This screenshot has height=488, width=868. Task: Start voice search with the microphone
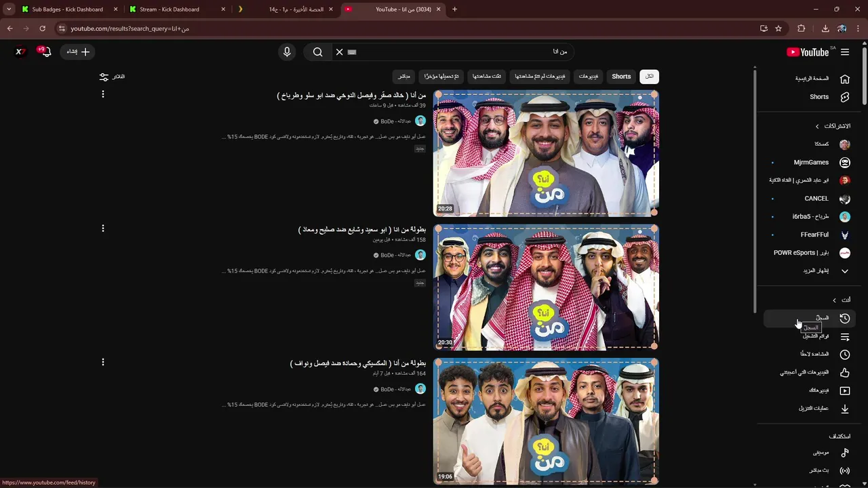[287, 52]
